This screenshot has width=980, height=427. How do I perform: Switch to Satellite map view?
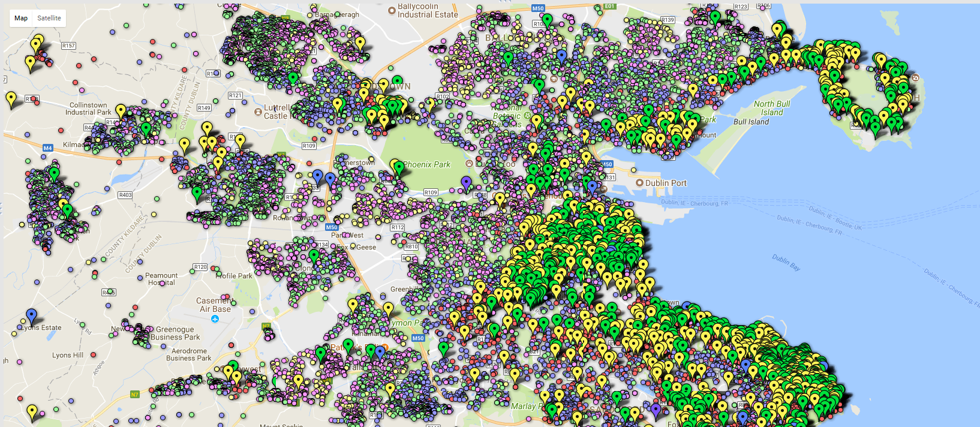coord(49,18)
